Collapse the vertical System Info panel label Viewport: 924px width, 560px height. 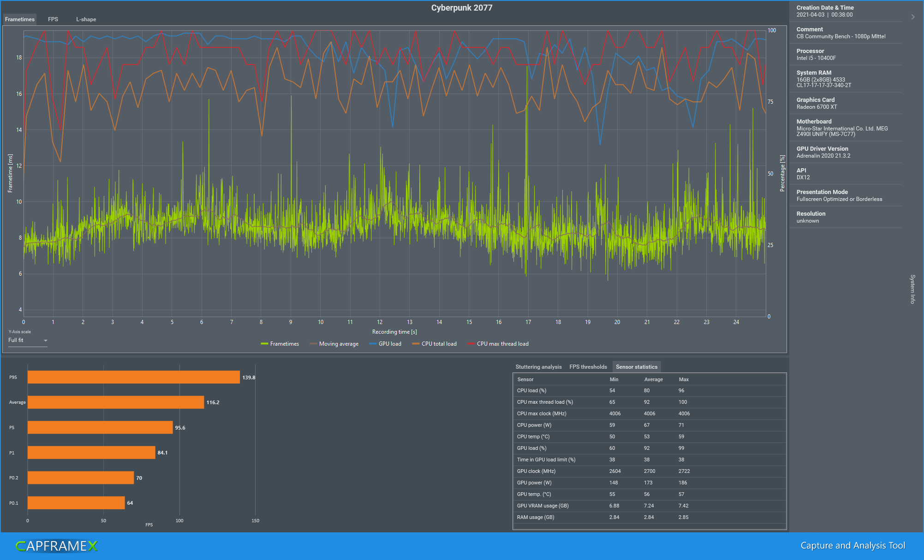coord(912,289)
